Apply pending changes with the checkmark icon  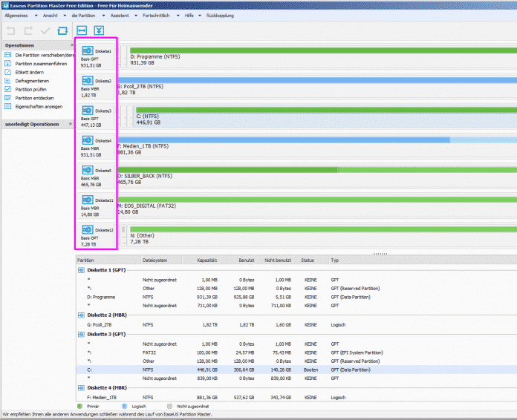click(x=45, y=30)
